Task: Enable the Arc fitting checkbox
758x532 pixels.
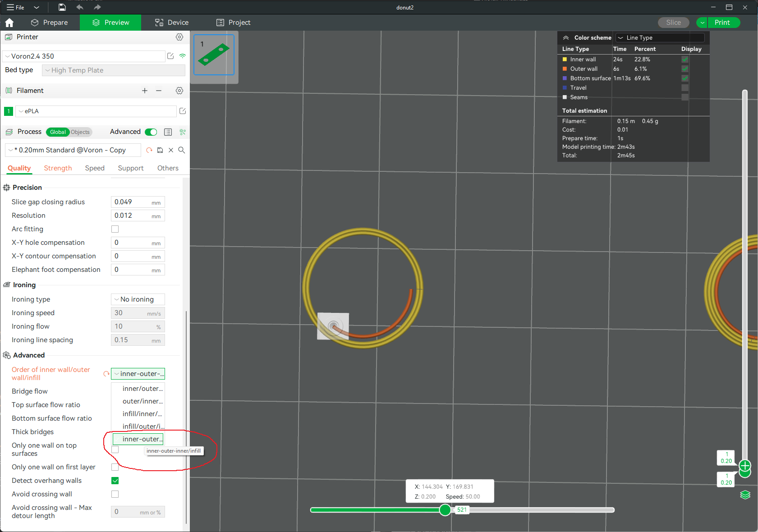Action: click(115, 229)
